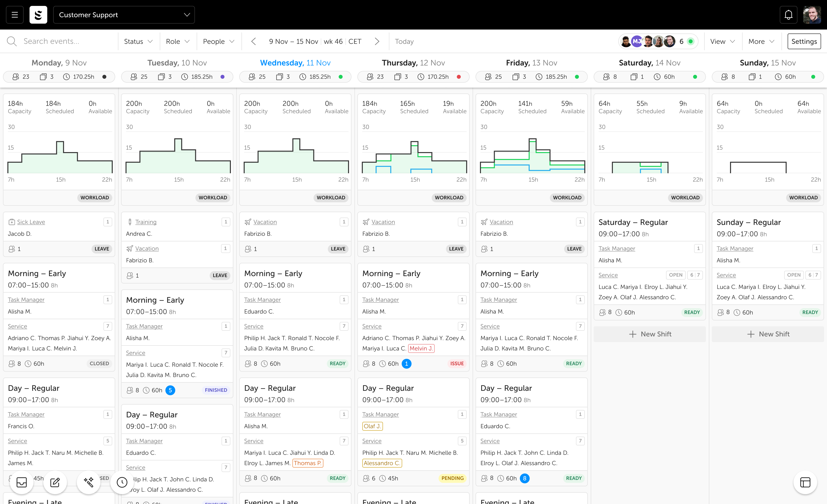Open the View dropdown

click(x=723, y=41)
